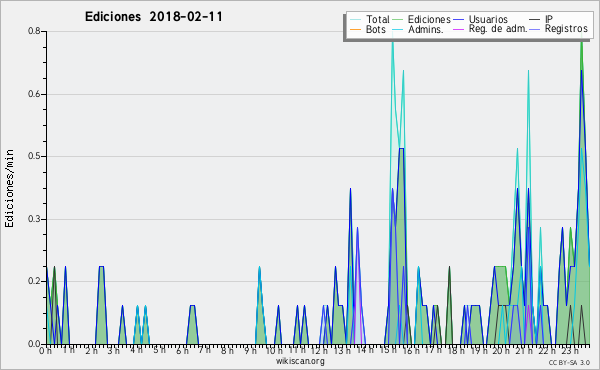Click the Reg. de adm. legend entry
Screen dimensions: 600x370
click(x=491, y=29)
